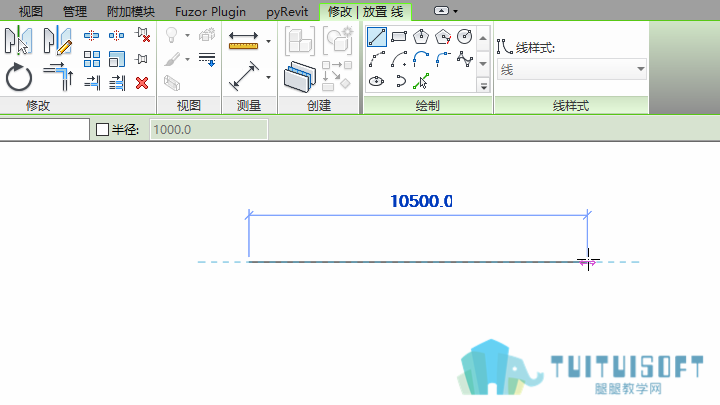The image size is (720, 405).
Task: Click the 绘制 panel title
Action: point(428,106)
